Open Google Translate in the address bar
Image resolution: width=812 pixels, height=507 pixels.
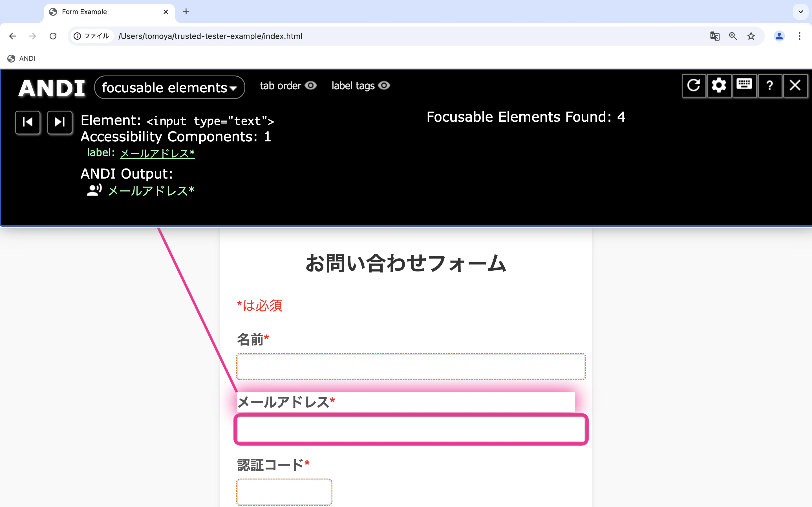(714, 36)
